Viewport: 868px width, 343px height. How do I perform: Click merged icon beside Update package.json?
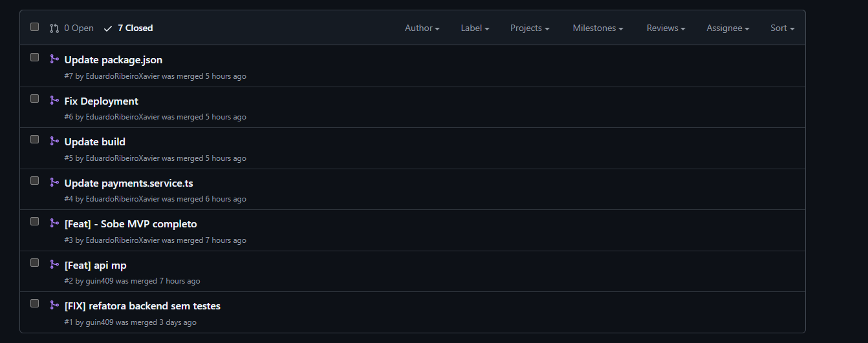click(x=54, y=59)
